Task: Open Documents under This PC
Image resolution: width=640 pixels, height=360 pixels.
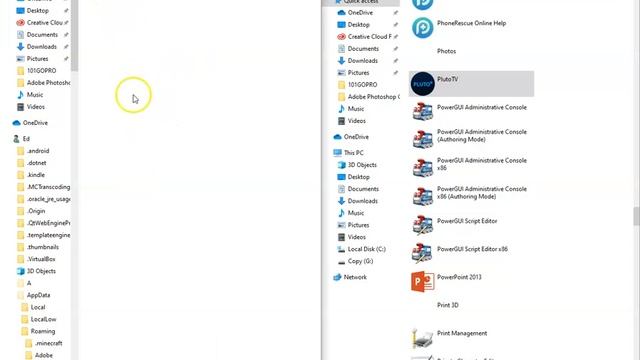Action: (363, 189)
